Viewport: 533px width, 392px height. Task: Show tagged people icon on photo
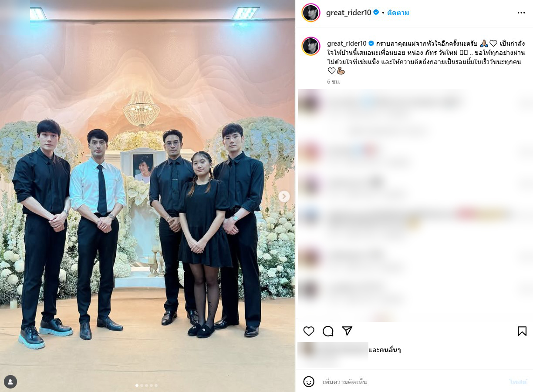click(x=10, y=382)
